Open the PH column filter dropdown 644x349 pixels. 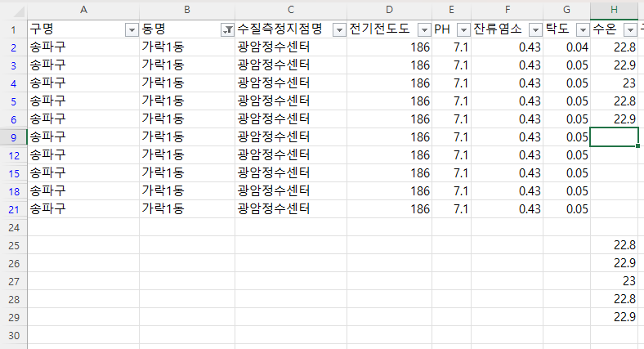coord(463,30)
